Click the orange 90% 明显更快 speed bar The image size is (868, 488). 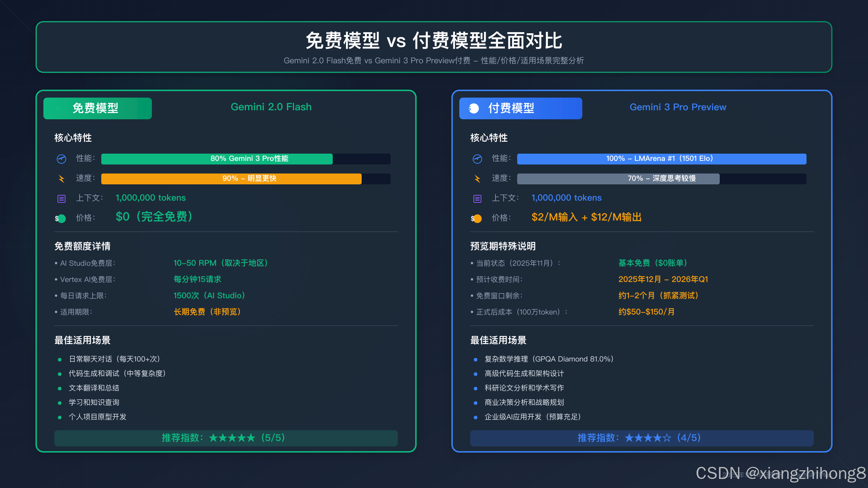coord(231,179)
